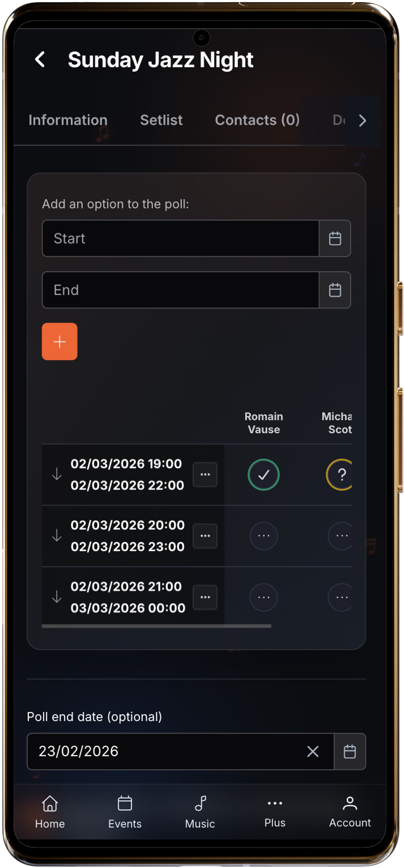Viewport: 404px width, 868px height.
Task: Open Music from the bottom navigation
Action: 200,812
